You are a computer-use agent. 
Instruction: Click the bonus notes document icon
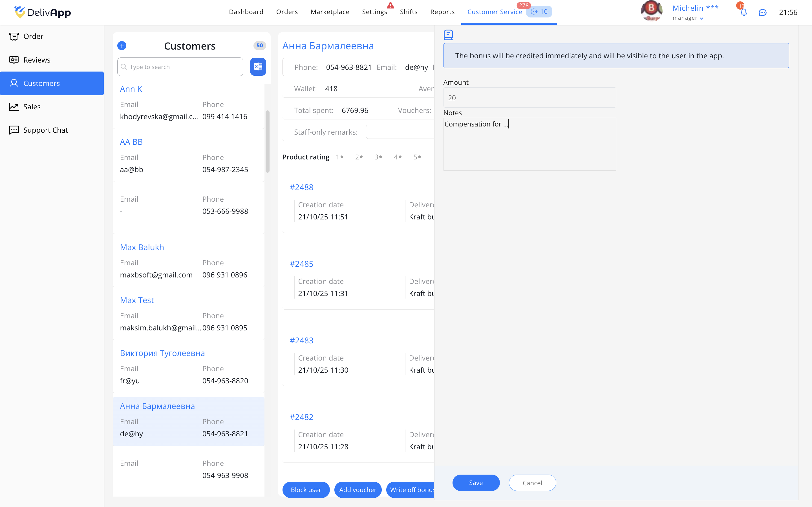(x=448, y=35)
